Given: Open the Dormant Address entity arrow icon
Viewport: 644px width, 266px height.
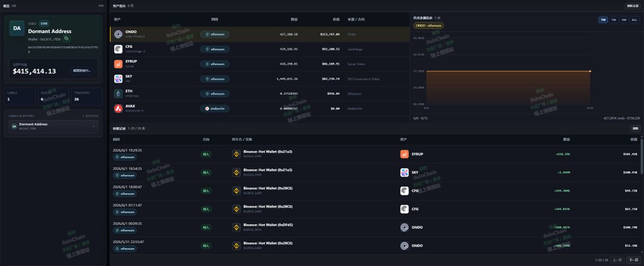Looking at the screenshot, I should pos(93,126).
